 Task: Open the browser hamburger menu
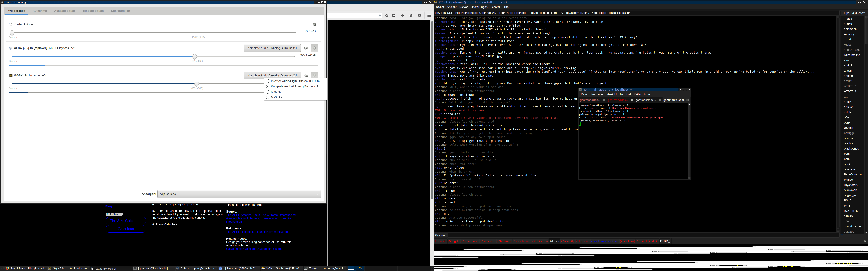click(429, 16)
